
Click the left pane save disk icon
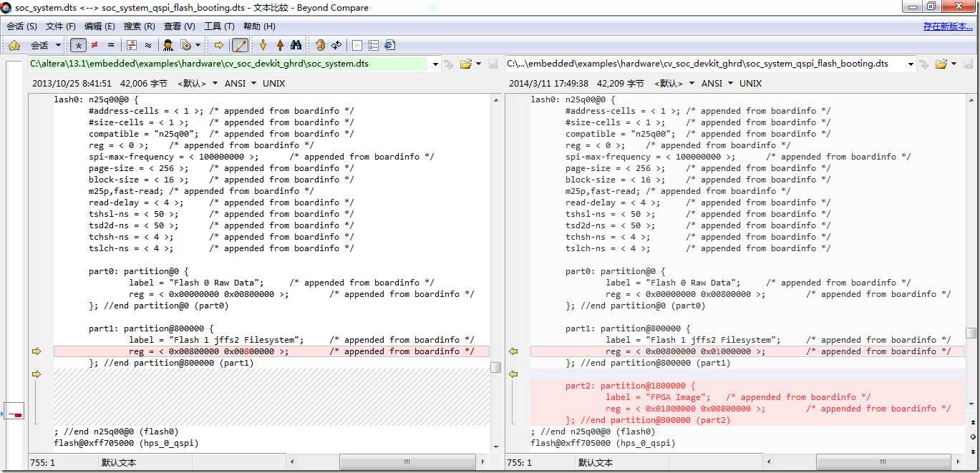493,64
